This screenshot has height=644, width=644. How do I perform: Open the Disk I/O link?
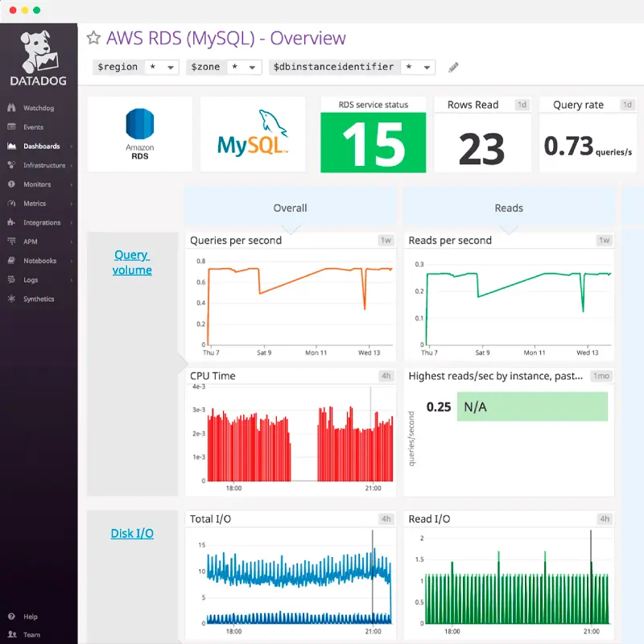(x=132, y=533)
